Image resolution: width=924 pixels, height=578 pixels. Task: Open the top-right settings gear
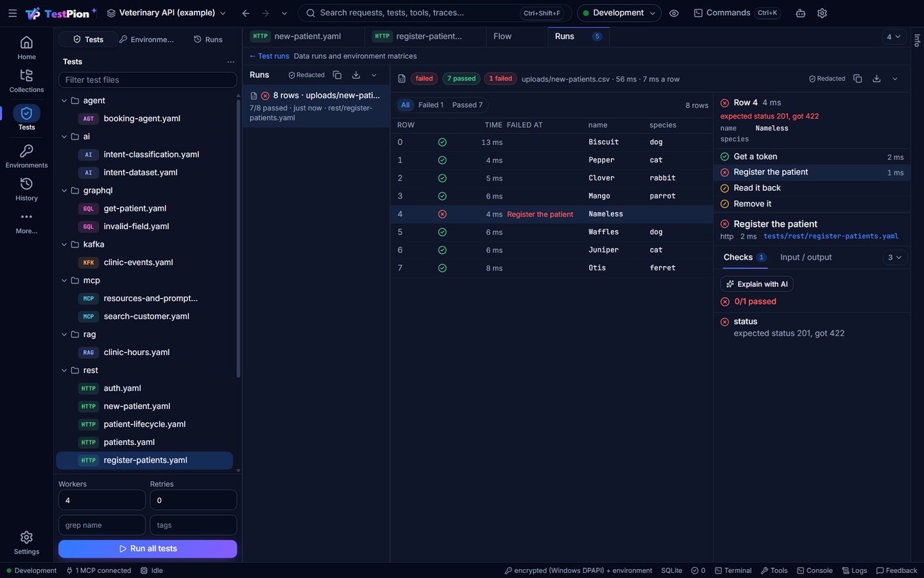click(822, 13)
